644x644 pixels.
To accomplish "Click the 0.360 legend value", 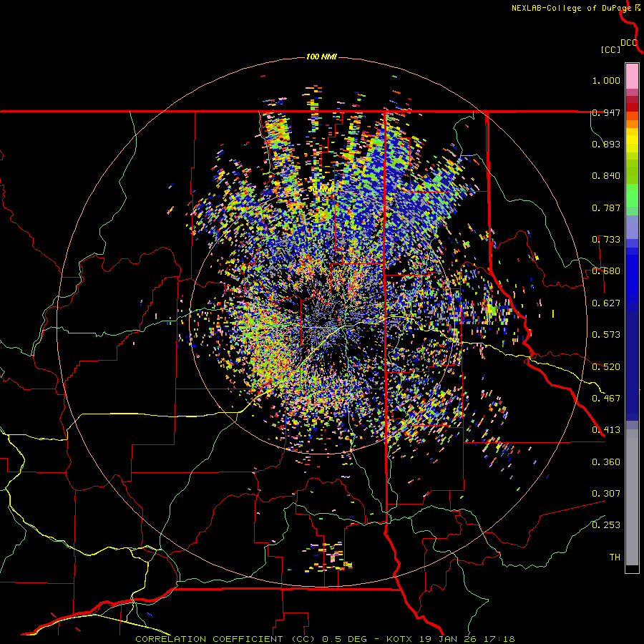I will coord(606,462).
